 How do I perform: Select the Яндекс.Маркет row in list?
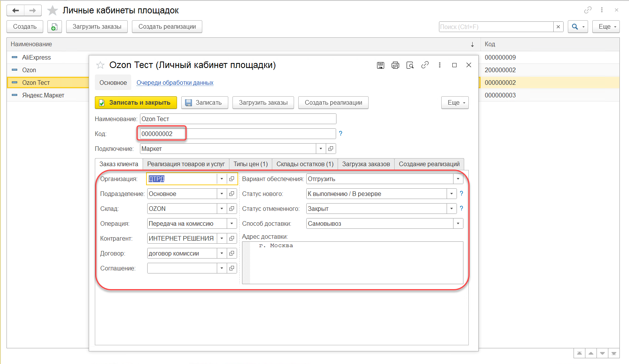[x=43, y=95]
